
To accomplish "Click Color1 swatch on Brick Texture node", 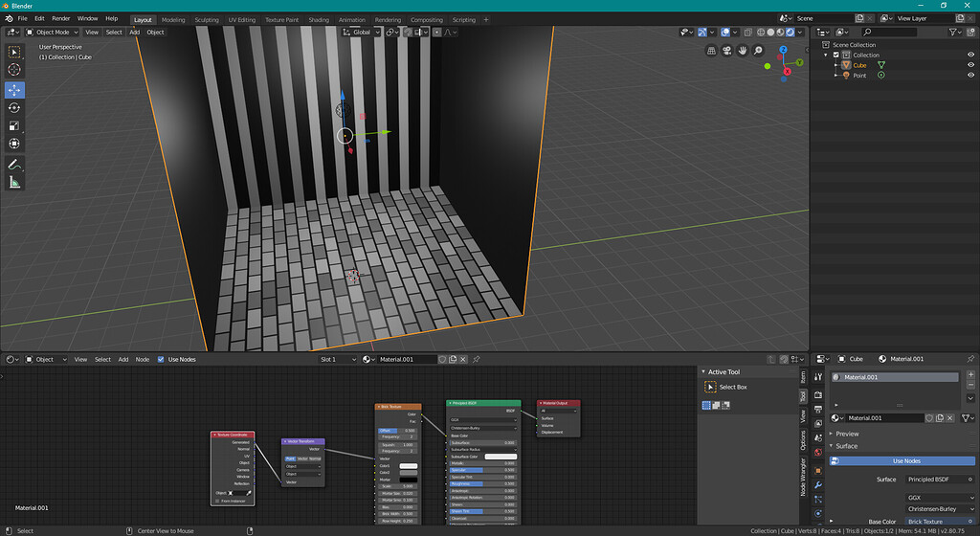I will (408, 466).
